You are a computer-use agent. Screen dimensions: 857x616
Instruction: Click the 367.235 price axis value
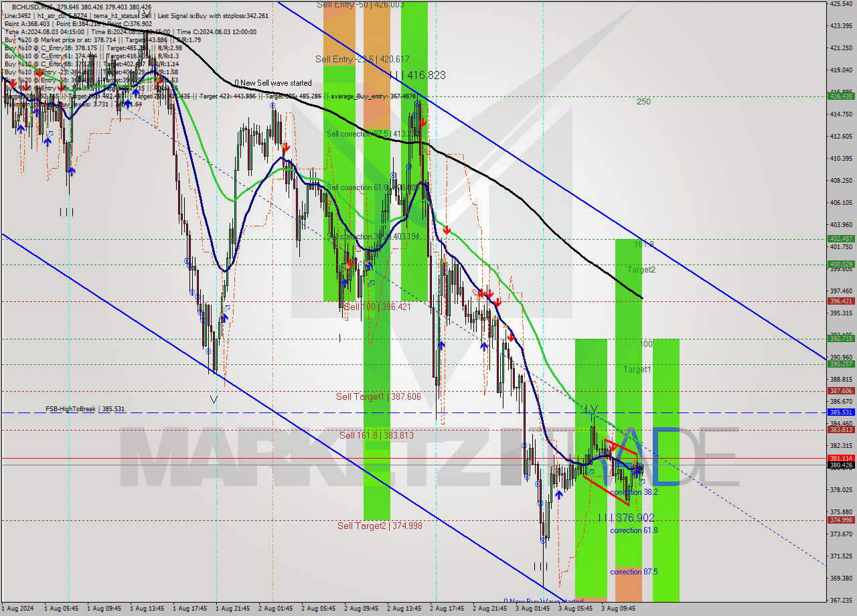841,600
